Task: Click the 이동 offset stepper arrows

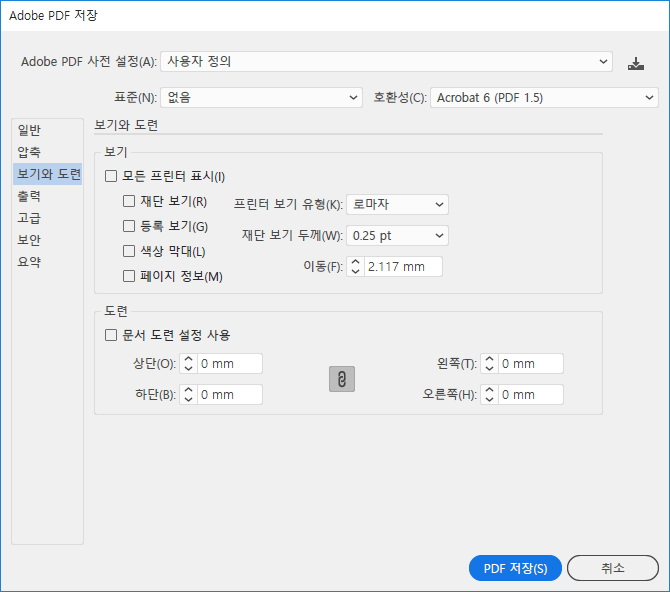Action: [355, 266]
